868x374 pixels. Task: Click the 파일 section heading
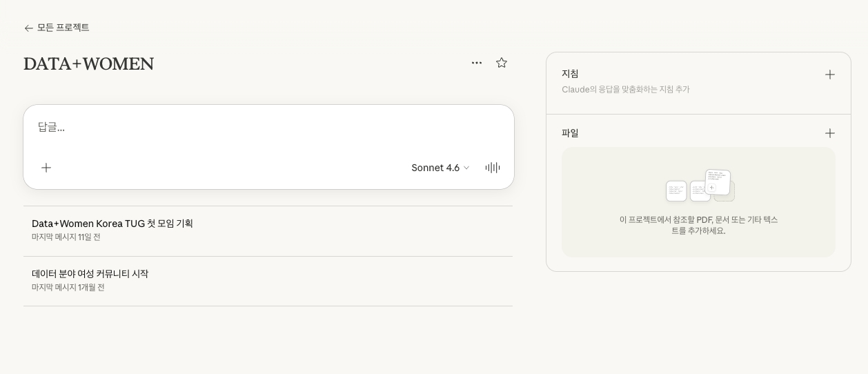click(570, 133)
